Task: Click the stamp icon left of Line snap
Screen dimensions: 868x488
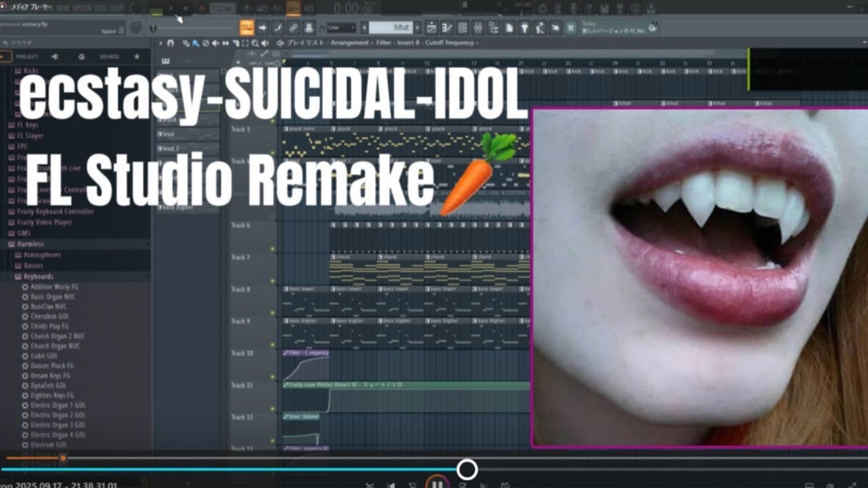Action: coord(309,28)
